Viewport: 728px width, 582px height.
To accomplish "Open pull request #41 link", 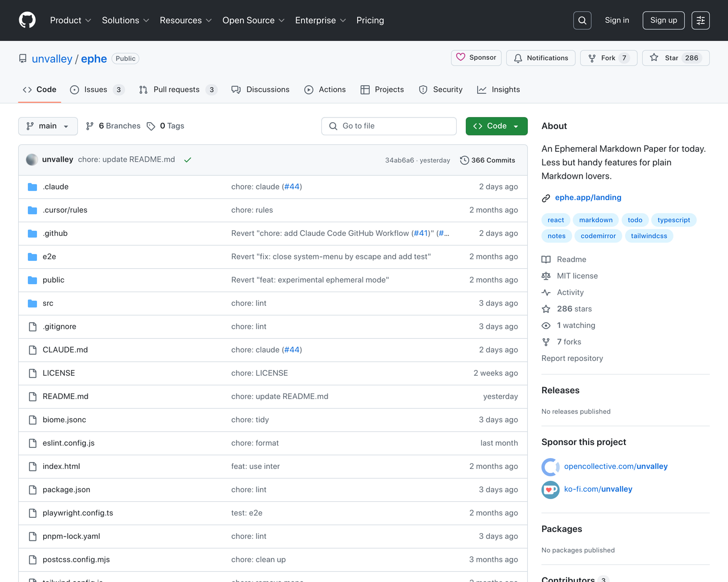I will [x=420, y=234].
